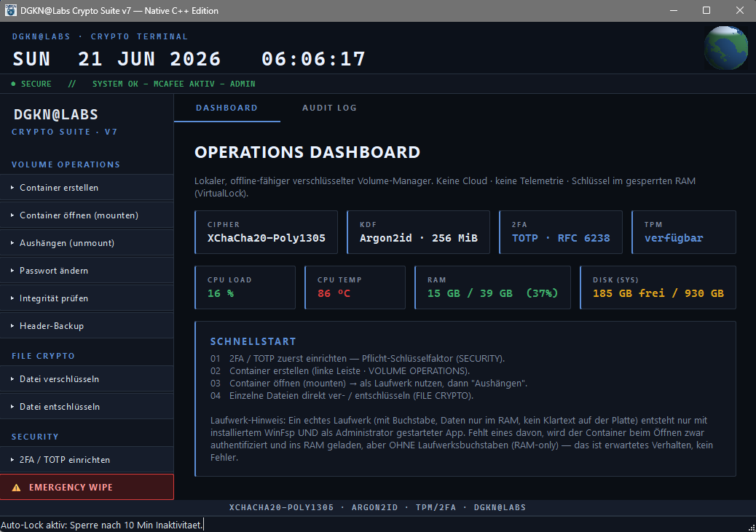Click 'DGKN@LABS · CRYPTO TERMINAL' header text

(x=100, y=36)
